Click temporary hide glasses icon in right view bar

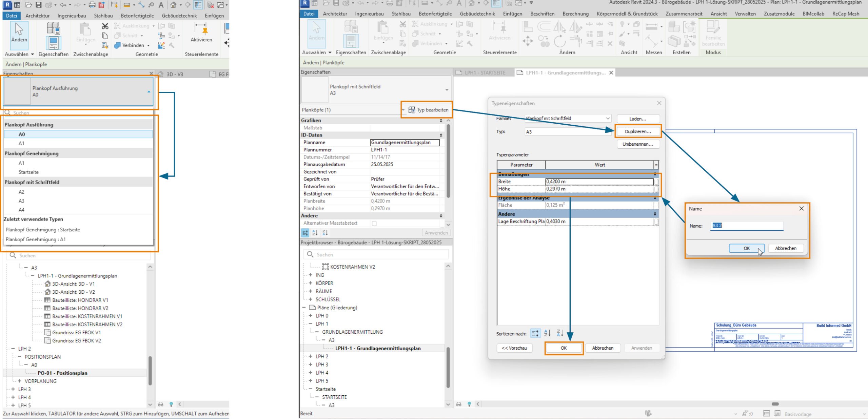pos(459,404)
